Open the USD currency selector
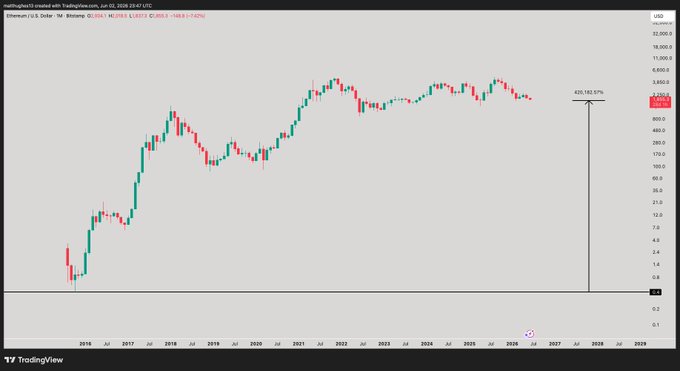 (658, 16)
